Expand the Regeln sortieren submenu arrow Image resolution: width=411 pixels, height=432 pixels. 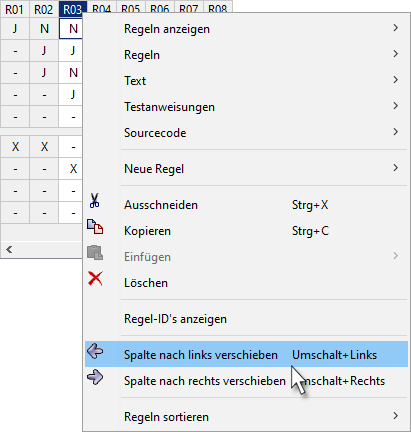[395, 416]
